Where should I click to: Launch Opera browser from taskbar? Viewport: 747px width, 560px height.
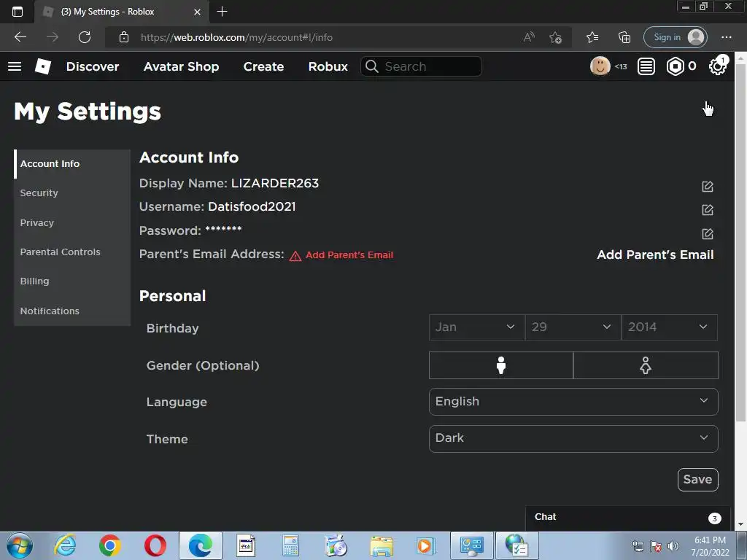155,545
